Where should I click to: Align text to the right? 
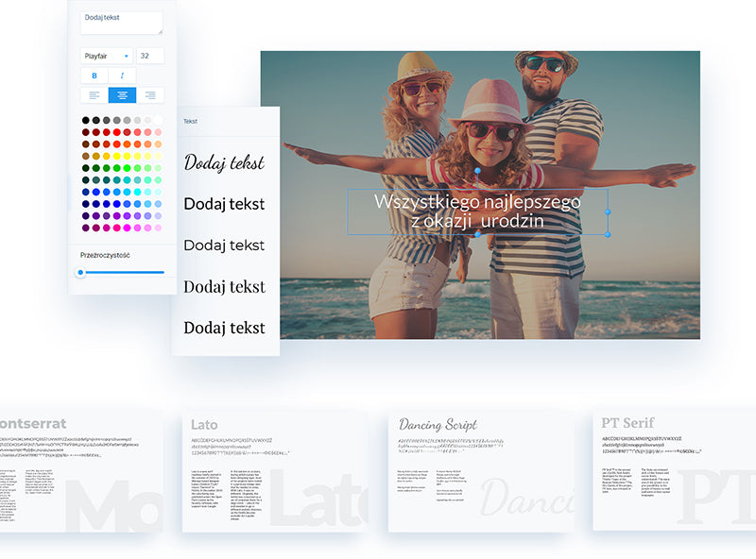click(x=149, y=95)
